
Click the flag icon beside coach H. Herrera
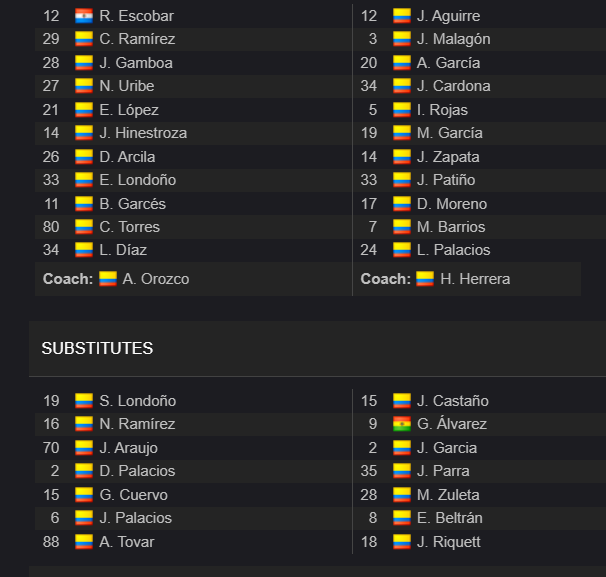pyautogui.click(x=425, y=279)
